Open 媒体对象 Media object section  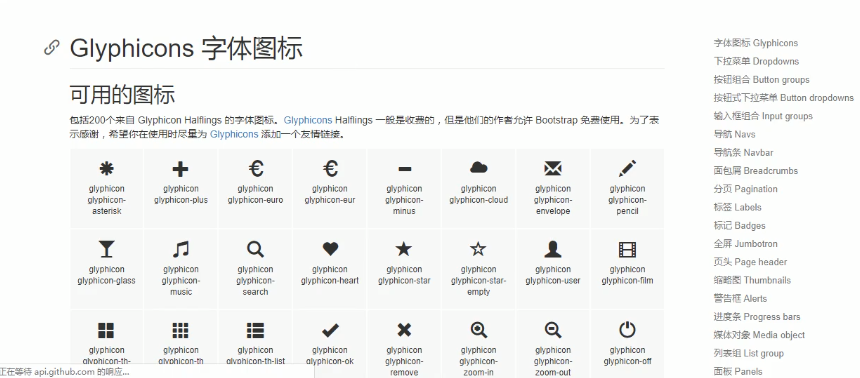coord(759,335)
